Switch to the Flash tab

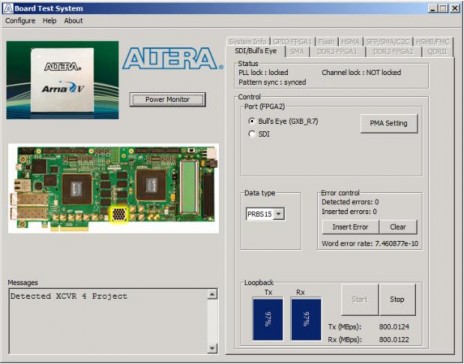pos(326,41)
